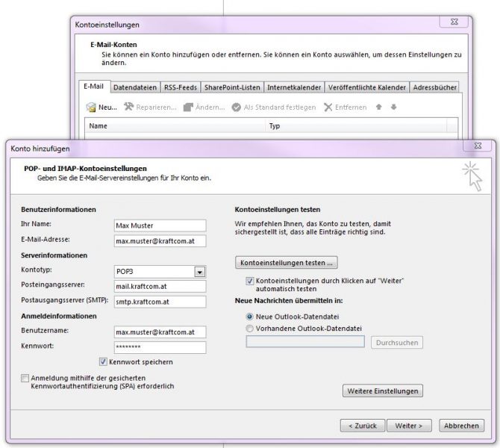Click the Reparieren... repair icon
The image size is (500, 448).
point(129,108)
